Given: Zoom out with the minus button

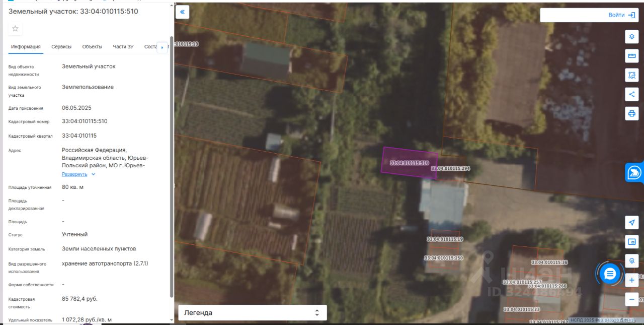Looking at the screenshot, I should [632, 299].
